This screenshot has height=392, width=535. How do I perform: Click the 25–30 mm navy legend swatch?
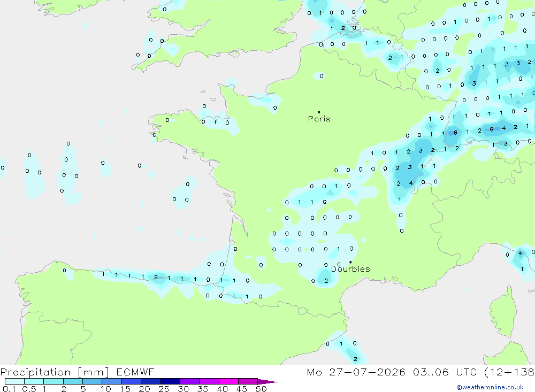pyautogui.click(x=170, y=381)
